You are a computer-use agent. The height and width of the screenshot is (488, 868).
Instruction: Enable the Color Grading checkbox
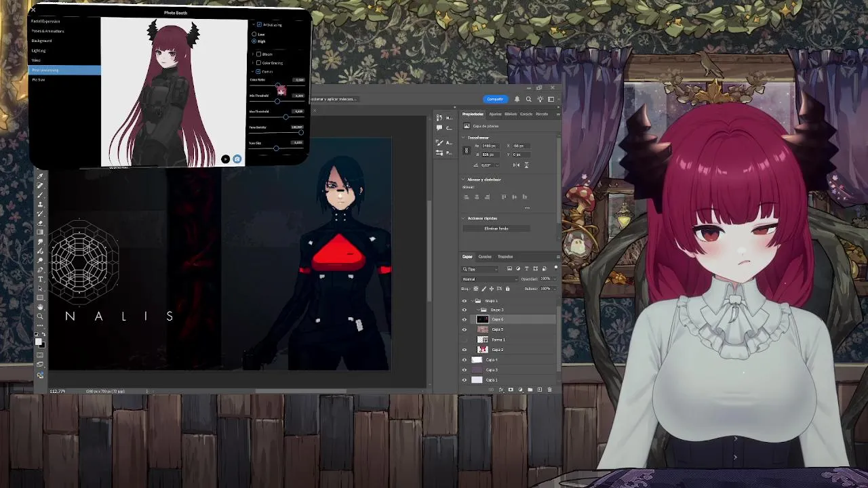pos(258,62)
